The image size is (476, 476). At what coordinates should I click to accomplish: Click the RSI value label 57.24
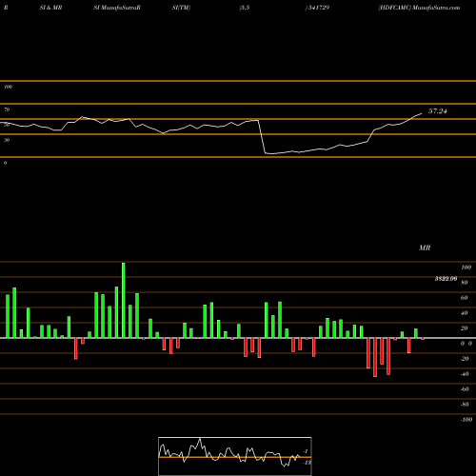click(x=438, y=111)
